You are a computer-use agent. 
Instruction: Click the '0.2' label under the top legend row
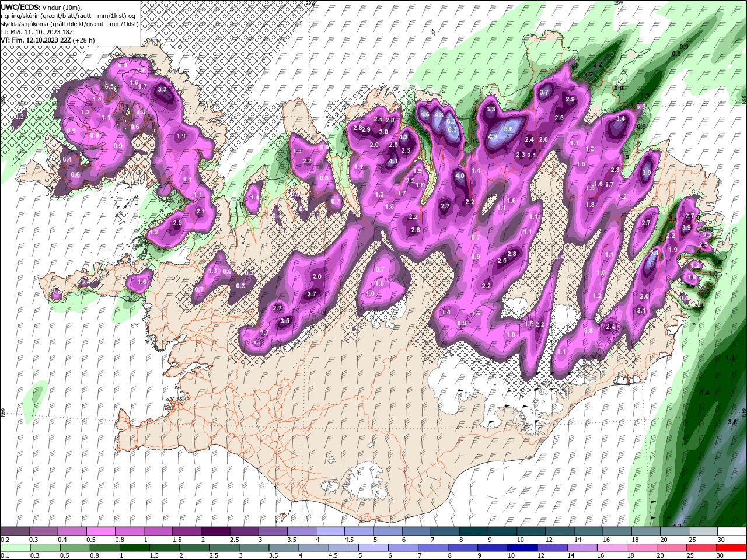pos(5,540)
